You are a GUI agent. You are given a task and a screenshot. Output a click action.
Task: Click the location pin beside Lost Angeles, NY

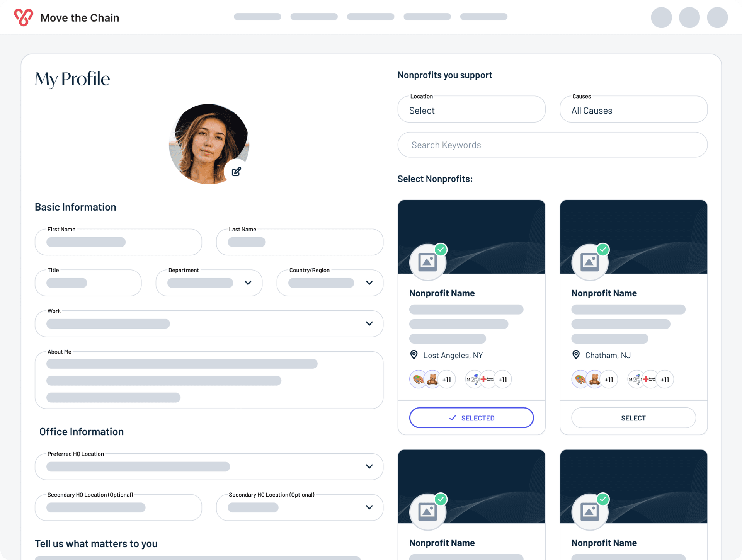pos(414,355)
